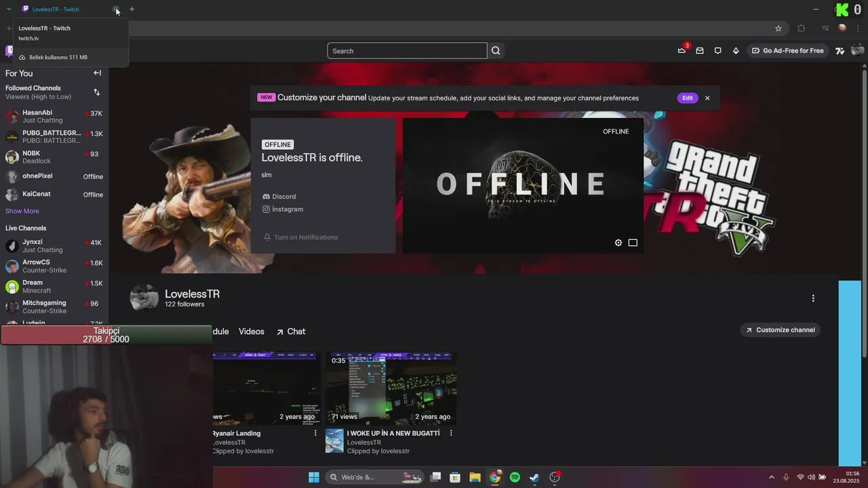Show hidden system tray icons
Image resolution: width=868 pixels, height=488 pixels.
click(771, 477)
